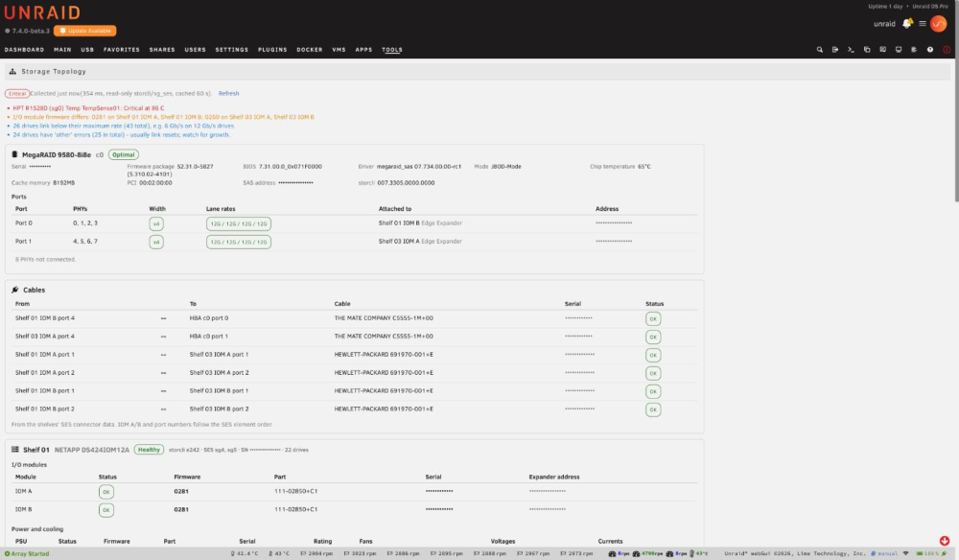Click the Critical status badge
959x560 pixels.
pyautogui.click(x=17, y=94)
